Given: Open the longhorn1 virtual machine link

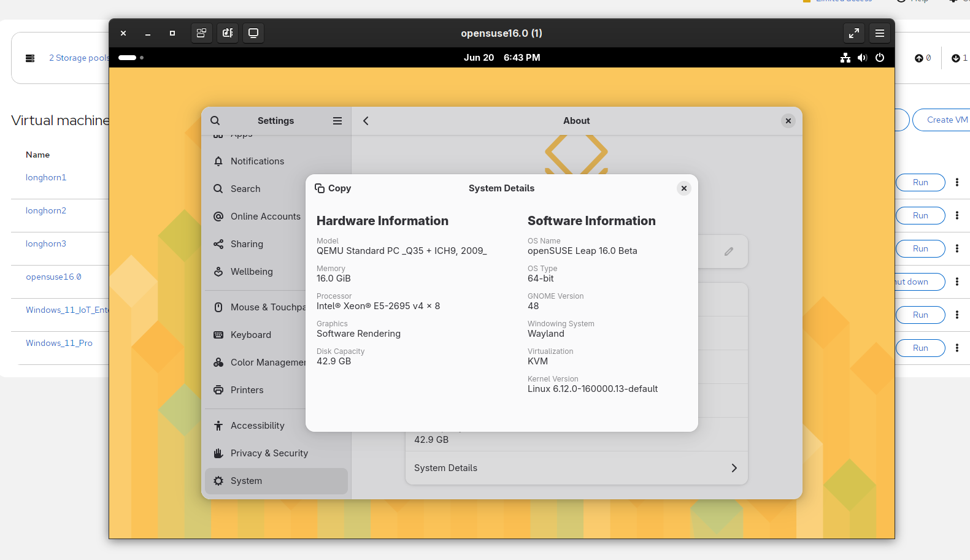Looking at the screenshot, I should tap(46, 177).
